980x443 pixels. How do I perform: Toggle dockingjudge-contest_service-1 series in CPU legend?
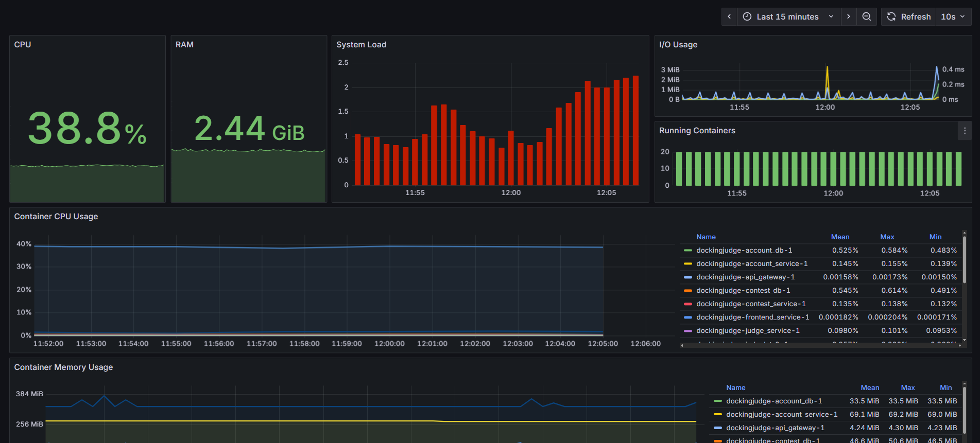[x=751, y=304]
